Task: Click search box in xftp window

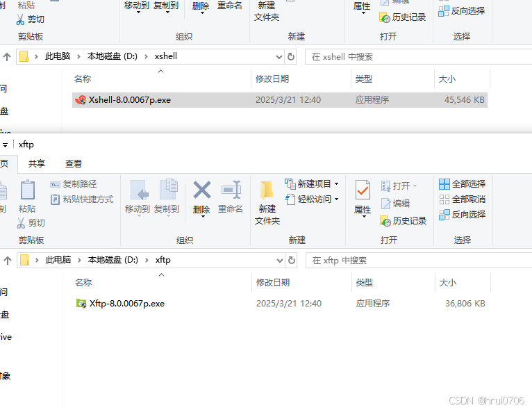Action: point(419,261)
